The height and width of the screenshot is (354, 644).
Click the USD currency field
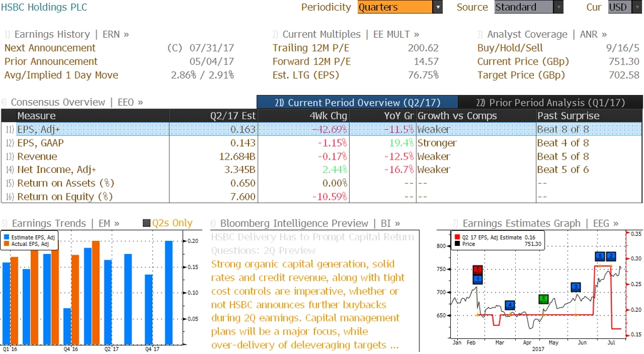coord(620,7)
